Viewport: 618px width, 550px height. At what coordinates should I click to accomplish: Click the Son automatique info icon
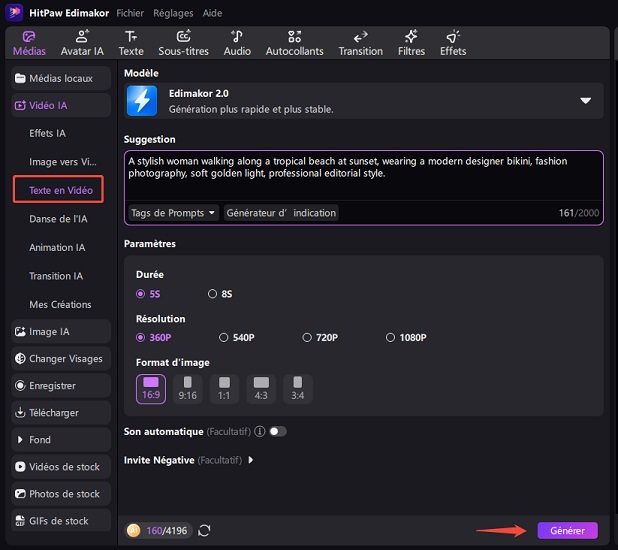tap(259, 431)
